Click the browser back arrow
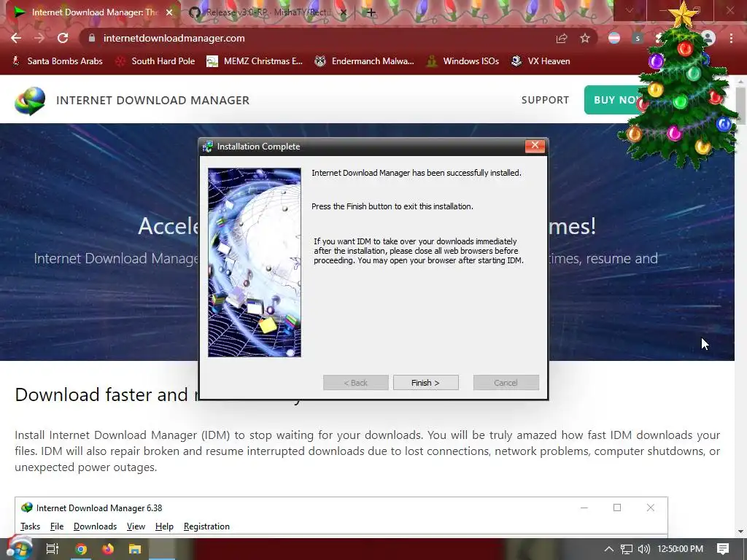Image resolution: width=747 pixels, height=560 pixels. click(x=16, y=38)
